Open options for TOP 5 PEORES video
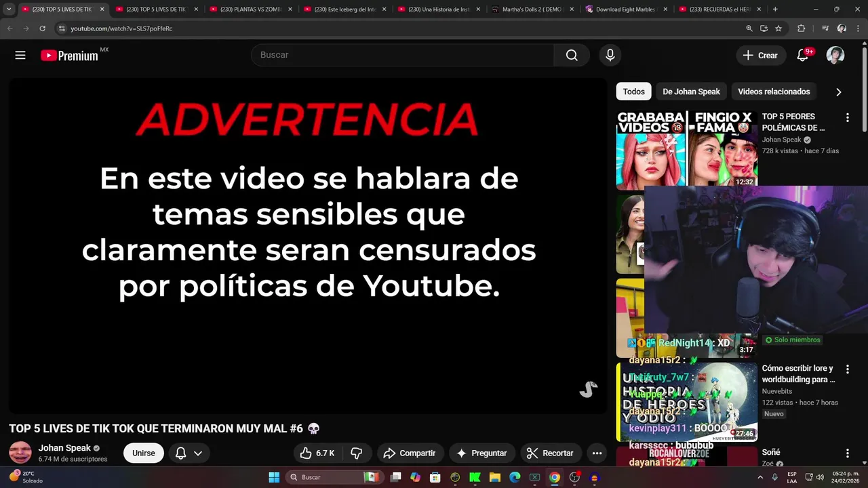 pyautogui.click(x=847, y=118)
